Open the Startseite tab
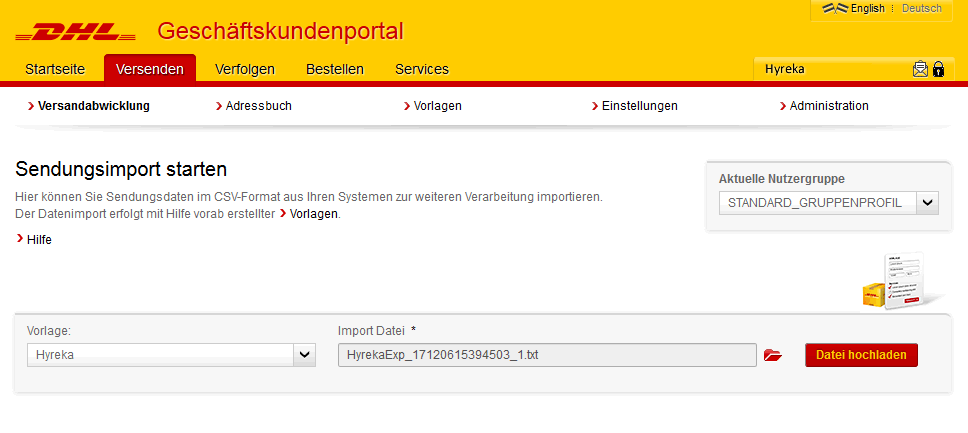968x433 pixels. click(x=55, y=69)
